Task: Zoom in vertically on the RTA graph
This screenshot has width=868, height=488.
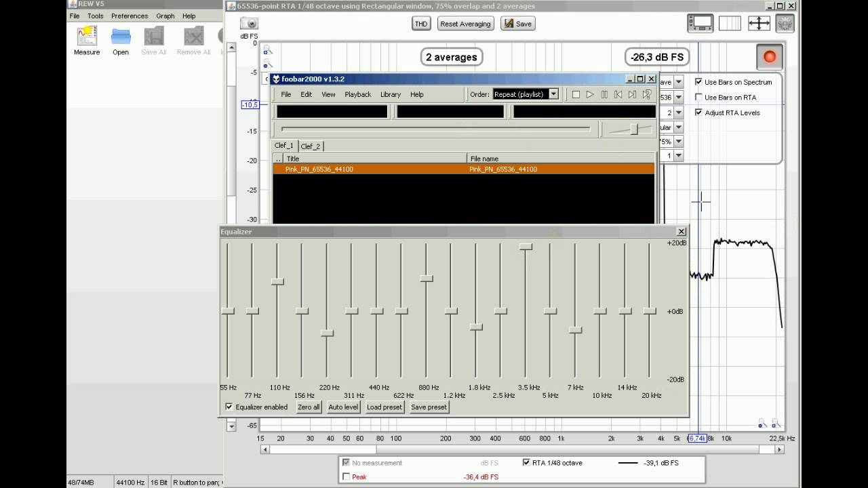Action: point(268,49)
